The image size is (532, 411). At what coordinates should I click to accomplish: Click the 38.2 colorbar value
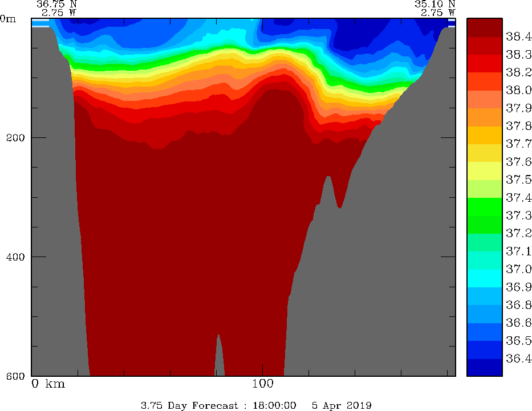pyautogui.click(x=518, y=72)
